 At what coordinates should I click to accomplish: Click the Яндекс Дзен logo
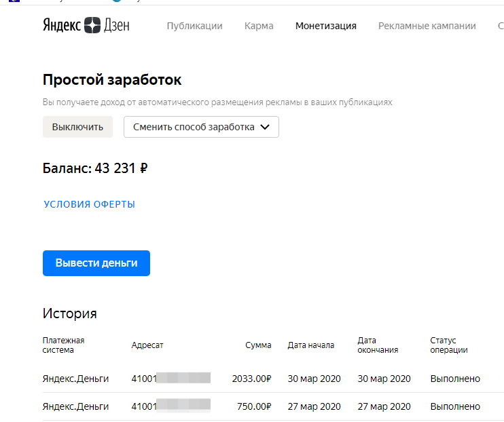86,25
